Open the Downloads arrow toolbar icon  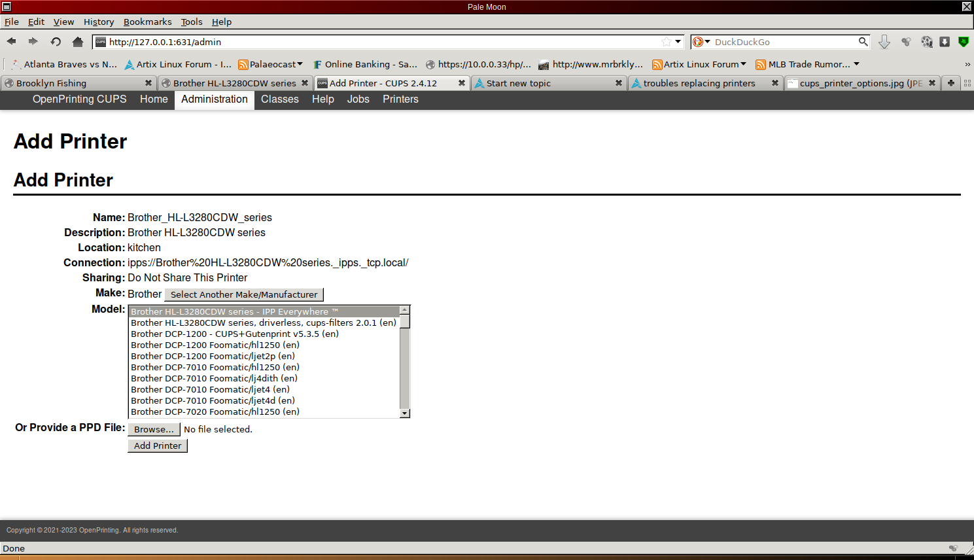coord(884,42)
